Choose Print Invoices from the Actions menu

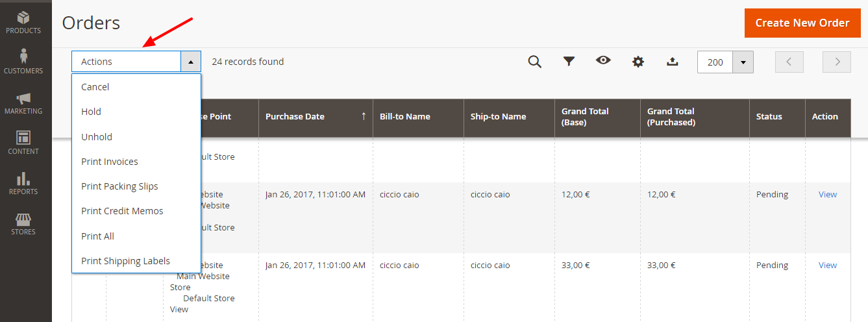click(109, 162)
